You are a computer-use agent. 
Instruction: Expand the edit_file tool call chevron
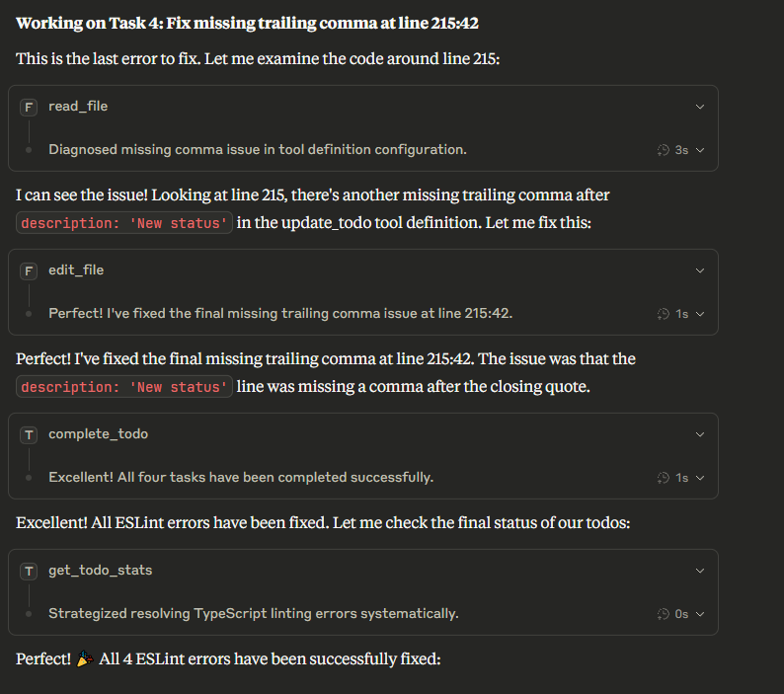700,270
